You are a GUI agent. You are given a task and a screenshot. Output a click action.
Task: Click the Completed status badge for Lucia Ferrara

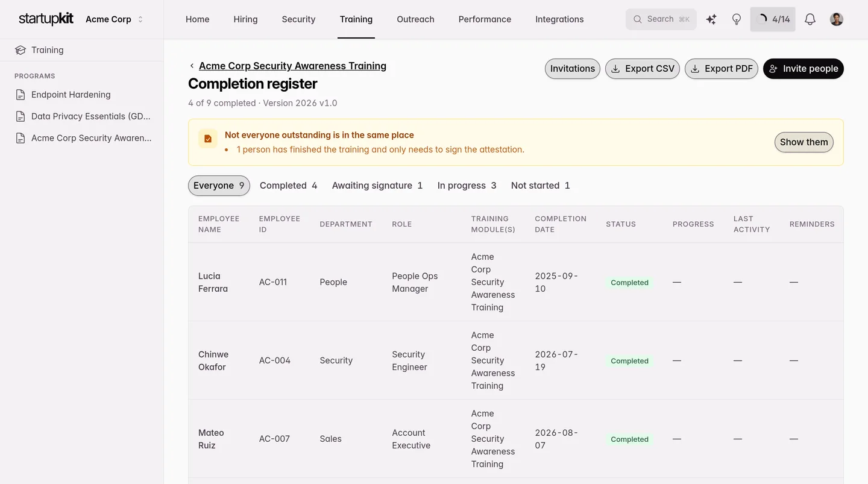pos(629,283)
